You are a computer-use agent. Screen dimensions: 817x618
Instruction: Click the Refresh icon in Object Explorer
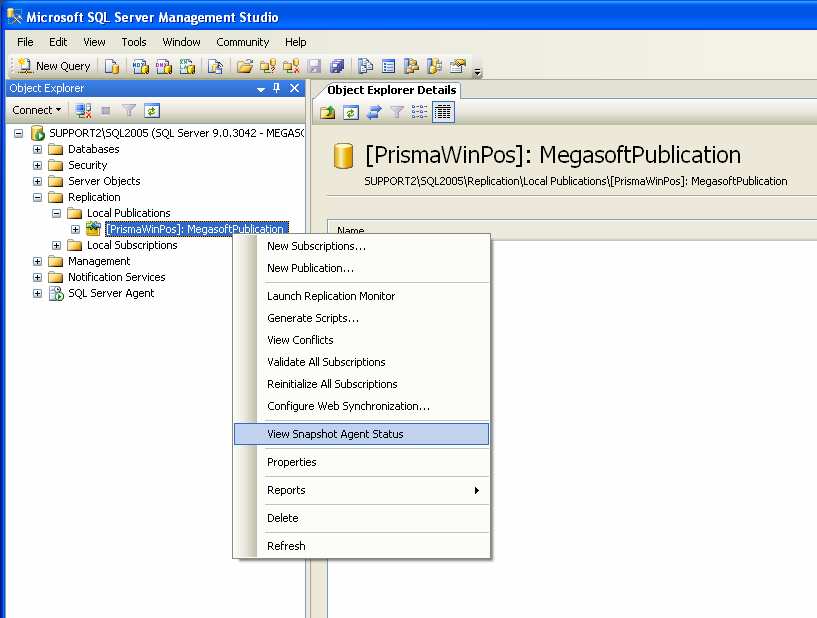(152, 110)
